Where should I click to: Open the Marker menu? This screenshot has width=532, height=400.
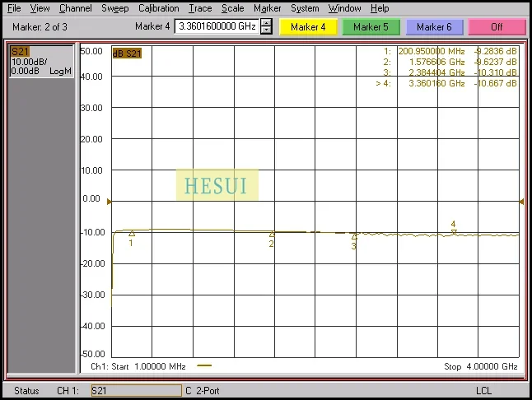(x=268, y=8)
